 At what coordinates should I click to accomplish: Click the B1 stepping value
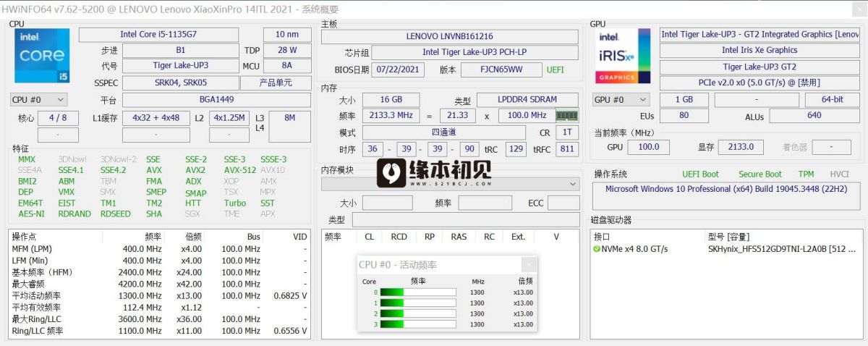(x=180, y=51)
